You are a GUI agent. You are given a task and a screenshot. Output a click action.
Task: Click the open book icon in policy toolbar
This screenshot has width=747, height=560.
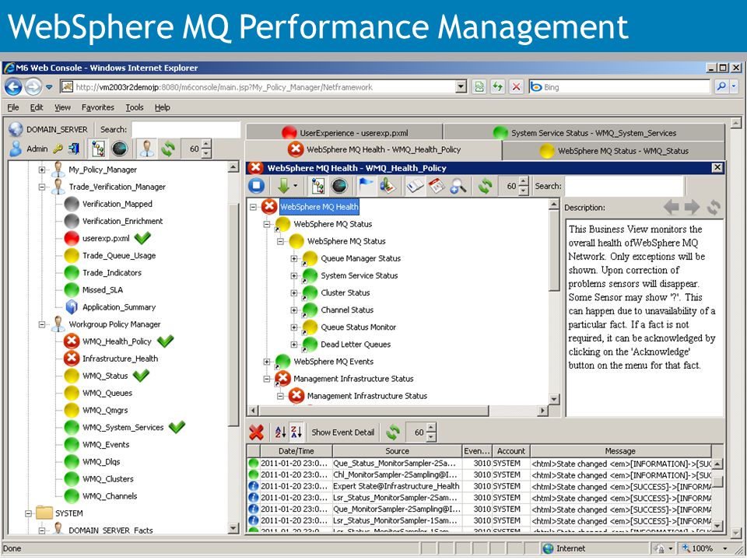[415, 186]
